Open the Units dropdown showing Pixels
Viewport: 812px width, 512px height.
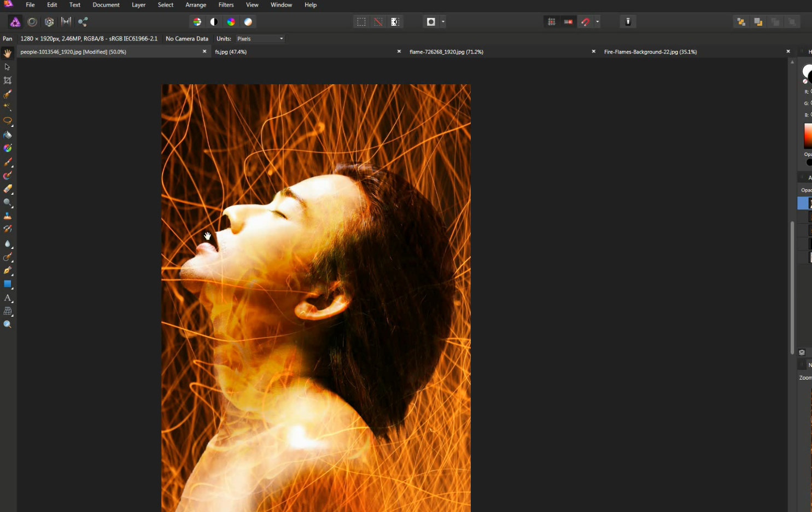260,39
